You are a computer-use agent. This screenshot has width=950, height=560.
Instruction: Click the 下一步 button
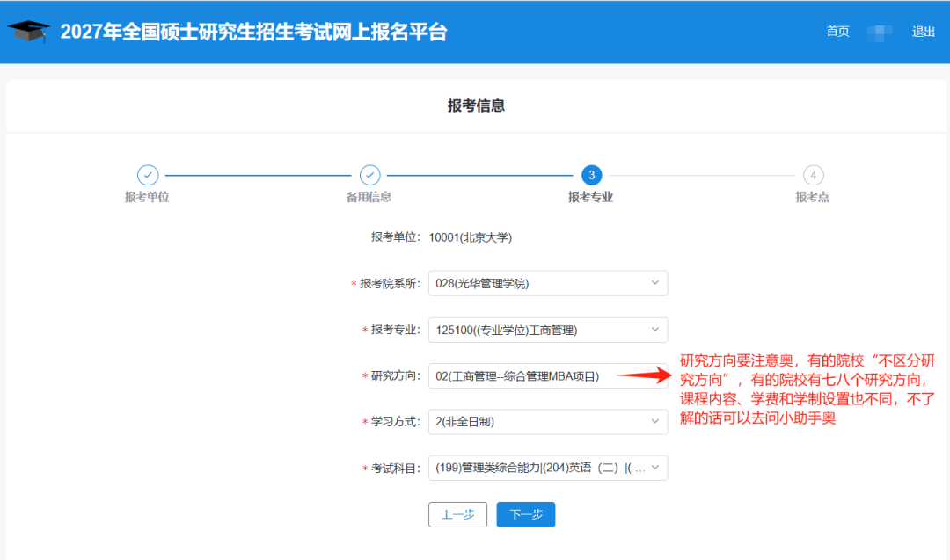coord(526,514)
